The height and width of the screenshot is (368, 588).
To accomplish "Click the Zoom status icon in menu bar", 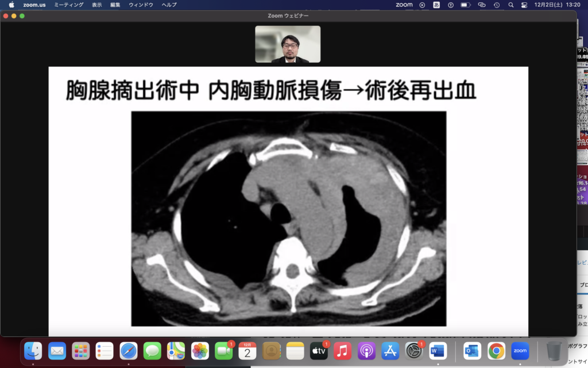I will point(404,5).
